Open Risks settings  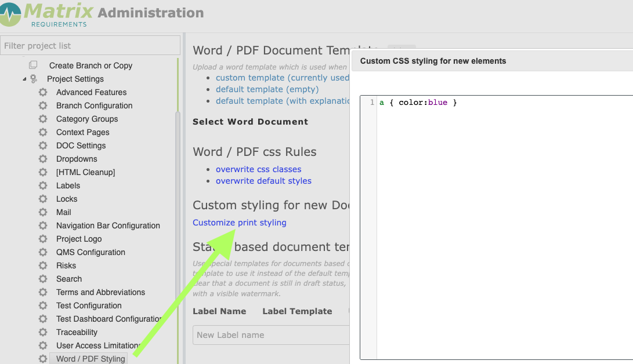66,265
